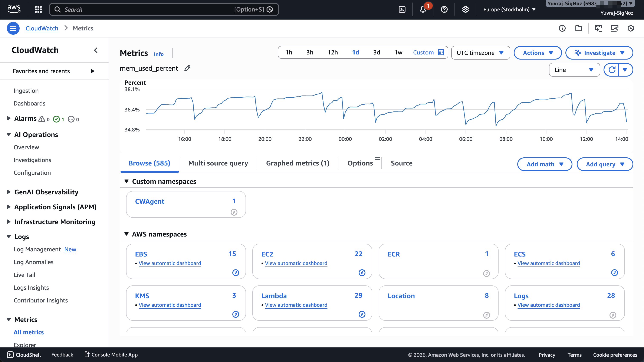Select the 3h time range
Image resolution: width=644 pixels, height=362 pixels.
(310, 52)
